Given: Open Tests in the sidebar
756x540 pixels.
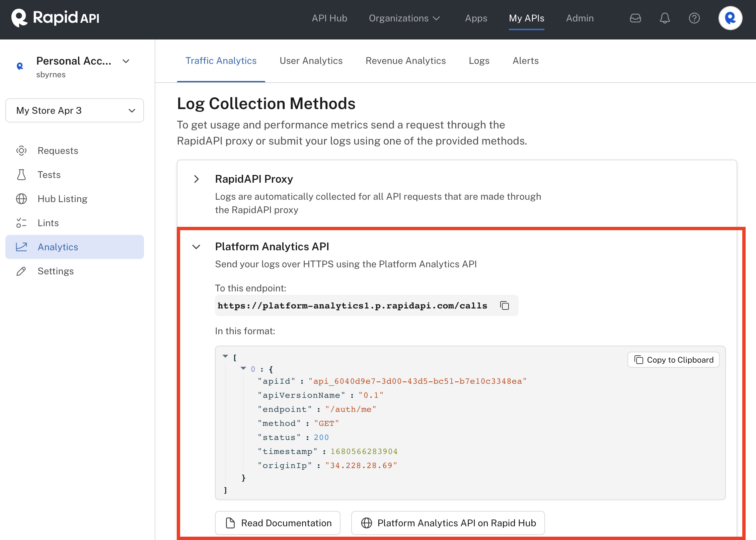Looking at the screenshot, I should point(75,175).
